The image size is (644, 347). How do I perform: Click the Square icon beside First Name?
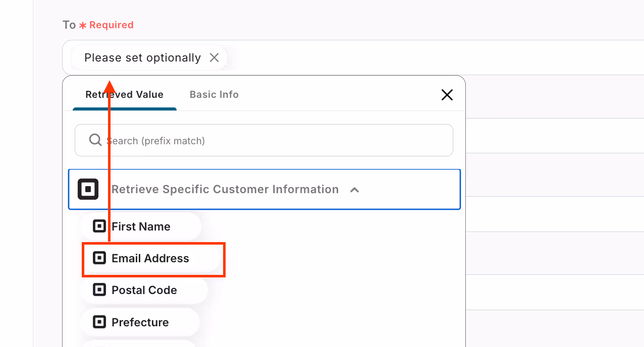100,226
